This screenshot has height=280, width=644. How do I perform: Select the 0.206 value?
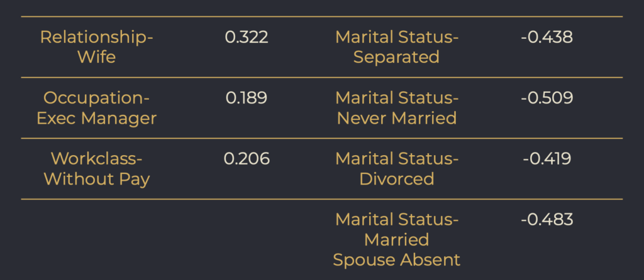coord(247,159)
